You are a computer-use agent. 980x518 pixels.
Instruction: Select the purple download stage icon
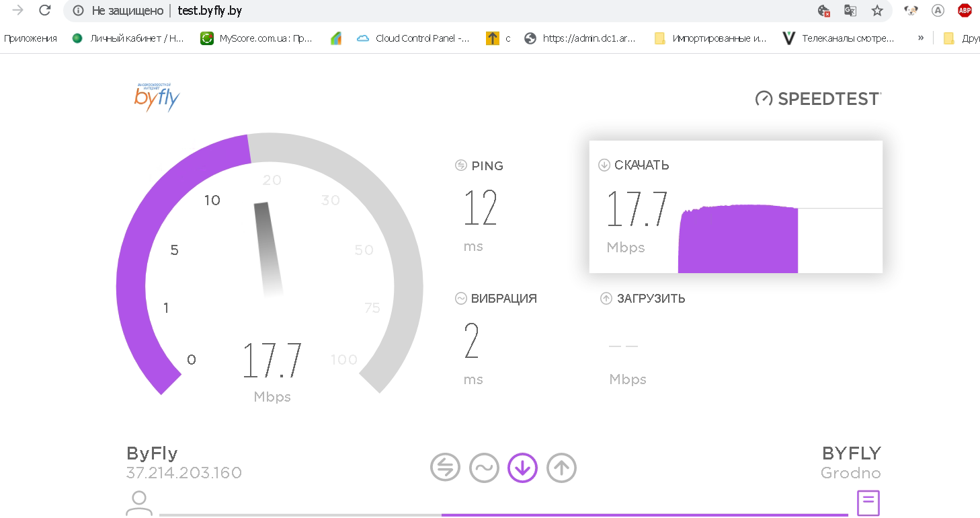coord(523,468)
